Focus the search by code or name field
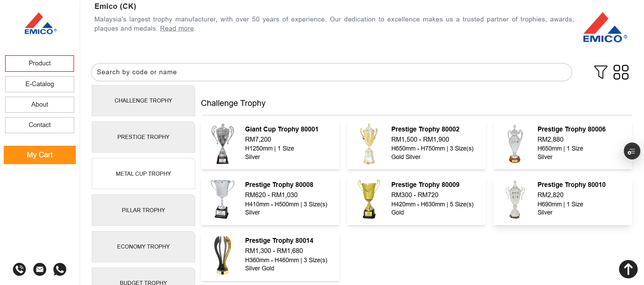The image size is (644, 285). pos(332,72)
